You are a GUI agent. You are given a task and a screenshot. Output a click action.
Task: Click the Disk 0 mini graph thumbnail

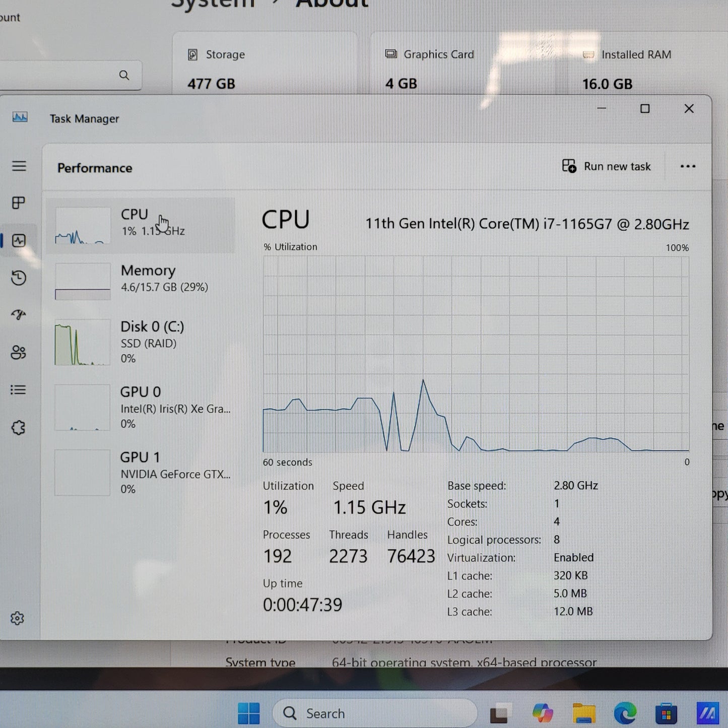83,343
